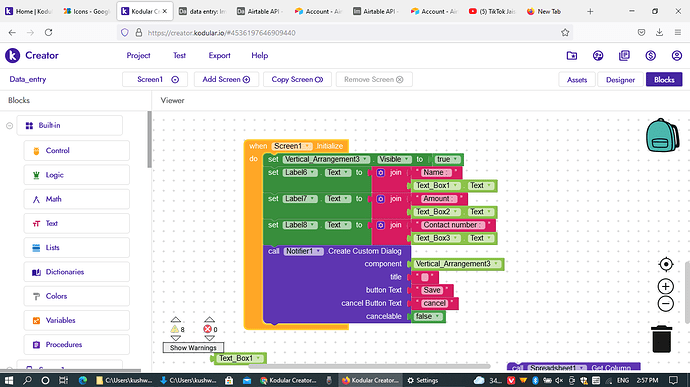
Task: Click the blue gear on Label8 join block
Action: [381, 225]
